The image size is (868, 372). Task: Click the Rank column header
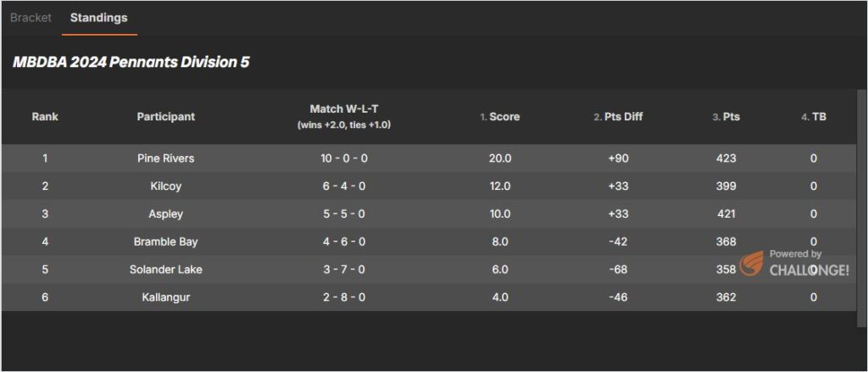click(x=45, y=117)
